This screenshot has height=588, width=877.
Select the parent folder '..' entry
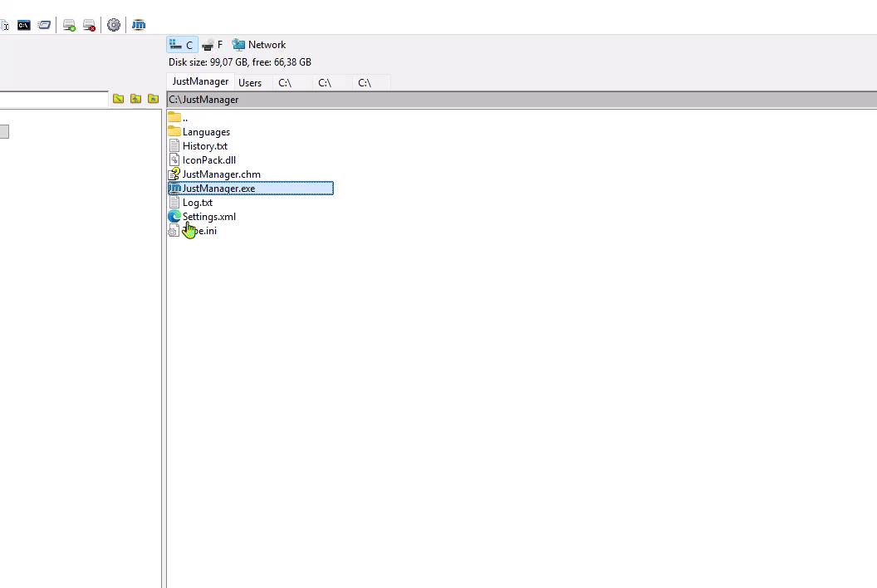click(x=178, y=118)
